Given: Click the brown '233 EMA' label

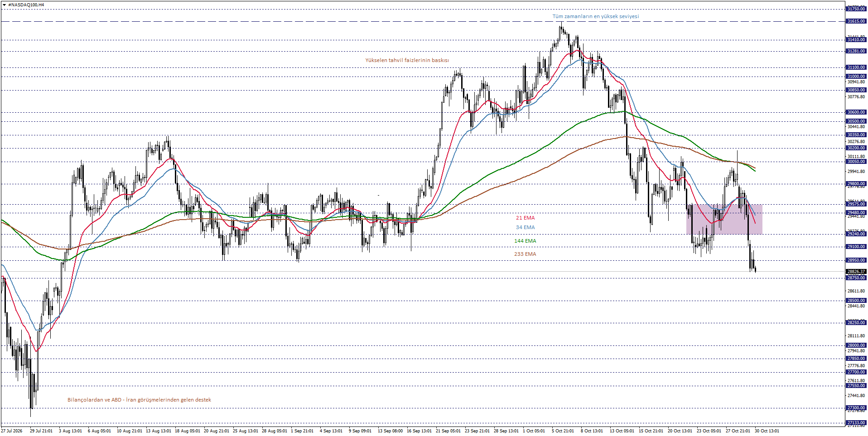Looking at the screenshot, I should pyautogui.click(x=525, y=254).
